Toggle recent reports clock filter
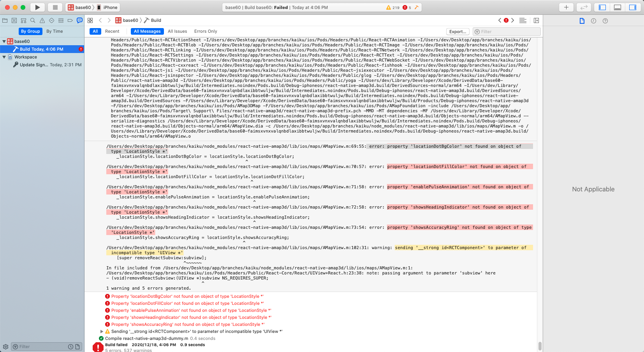The height and width of the screenshot is (352, 644). 70,347
